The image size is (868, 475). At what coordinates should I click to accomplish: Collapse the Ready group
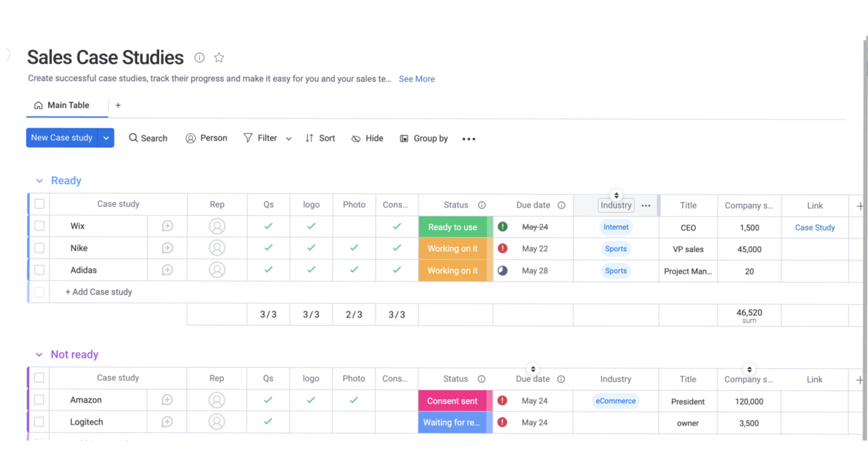[39, 181]
